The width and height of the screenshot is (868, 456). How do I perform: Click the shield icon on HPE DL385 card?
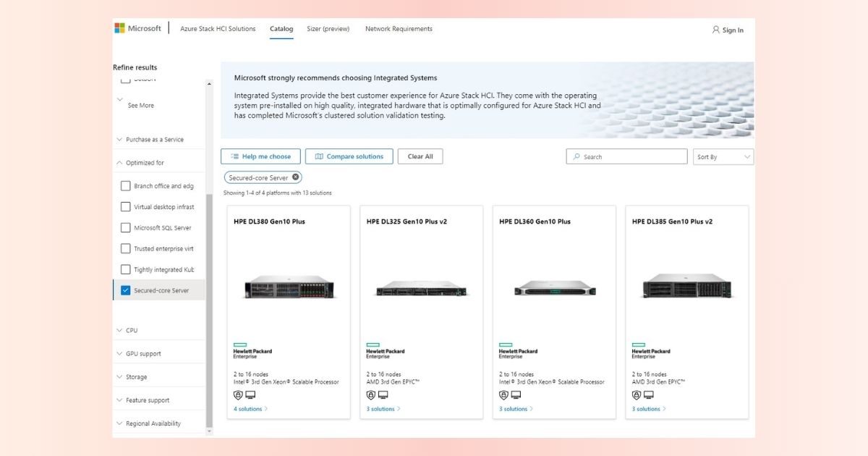point(637,395)
